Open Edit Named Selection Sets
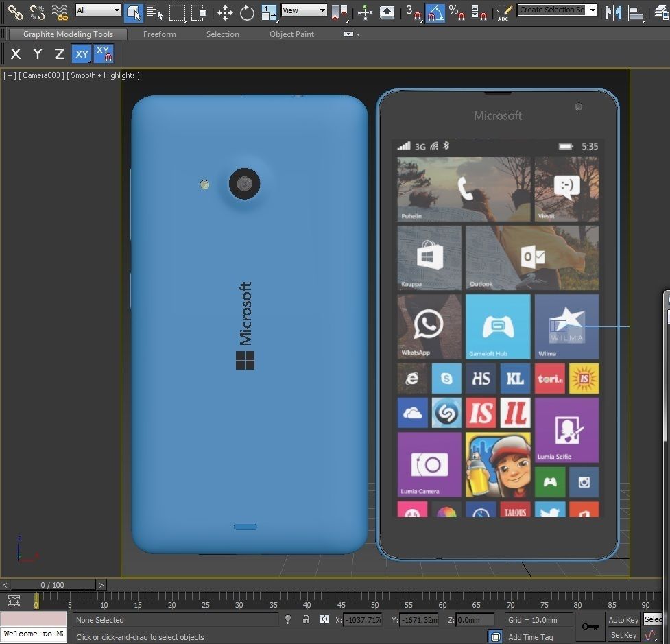Viewport: 670px width, 644px height. coord(505,13)
